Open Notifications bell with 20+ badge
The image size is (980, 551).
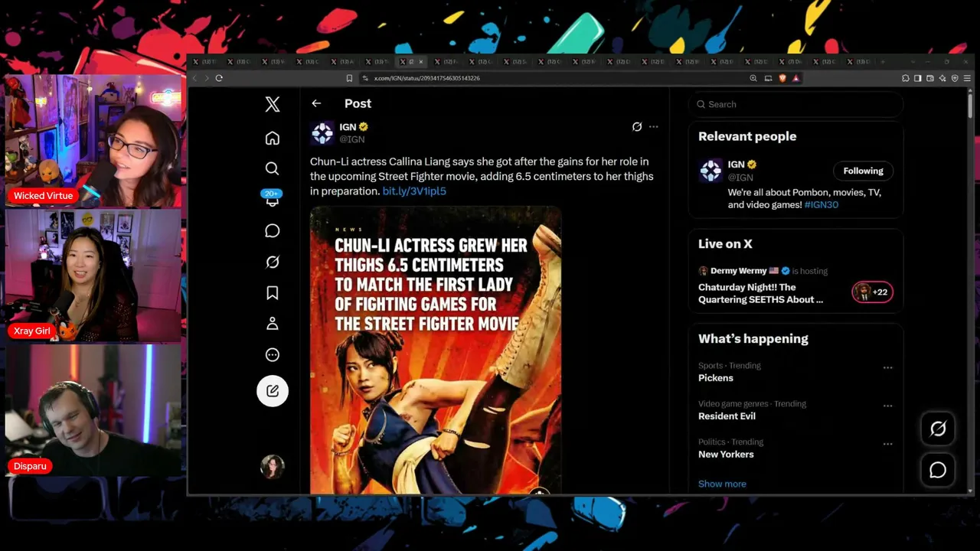(x=273, y=199)
